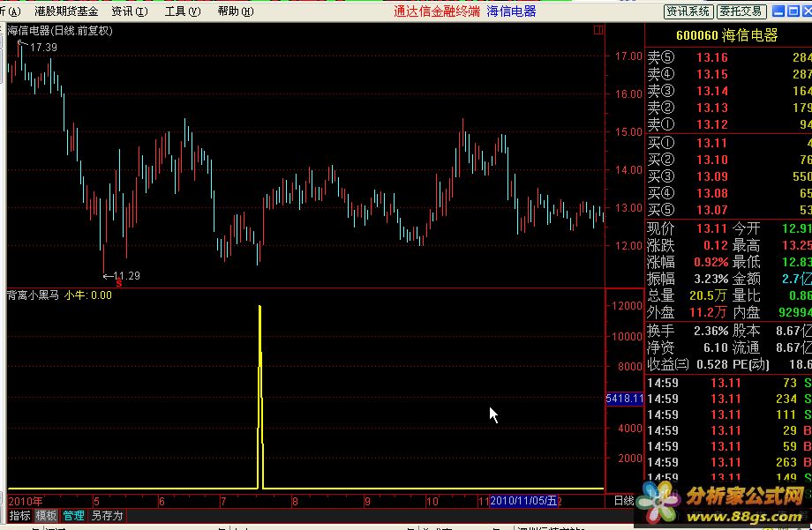Screen dimensions: 812x530
Task: Click the 11.29 low price label
Action: (x=126, y=276)
